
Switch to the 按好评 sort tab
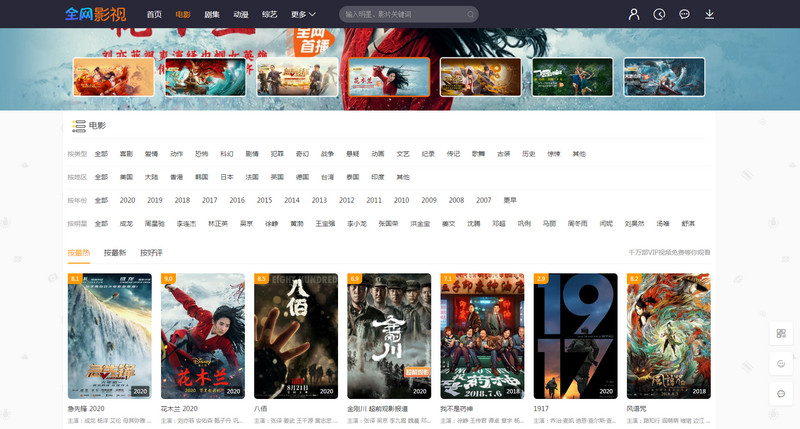(151, 253)
